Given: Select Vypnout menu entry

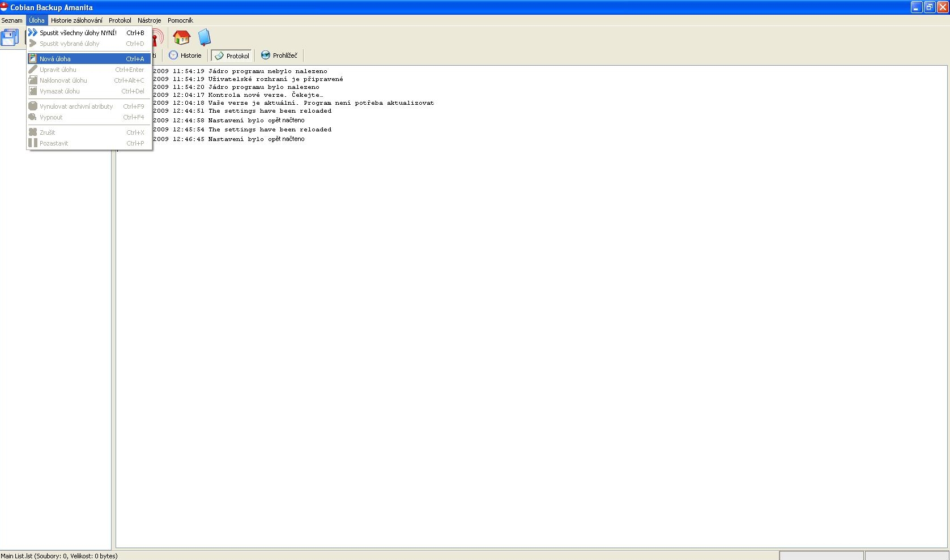Looking at the screenshot, I should point(90,117).
